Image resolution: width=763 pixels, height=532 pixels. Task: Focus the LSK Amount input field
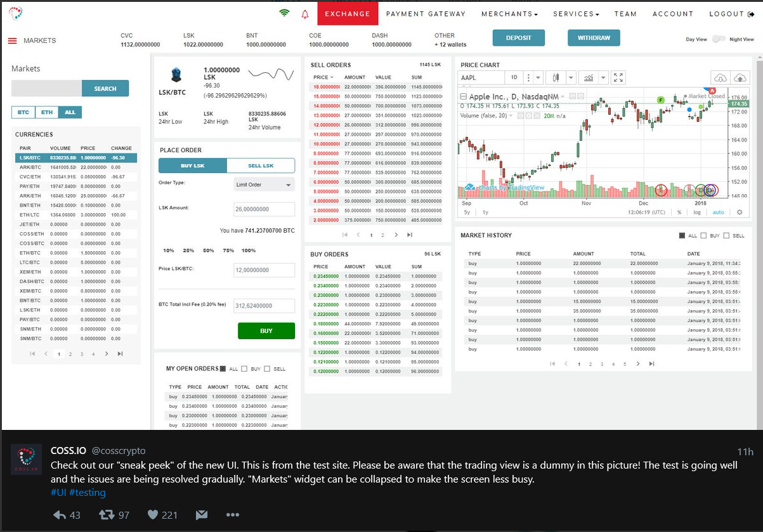pyautogui.click(x=264, y=209)
